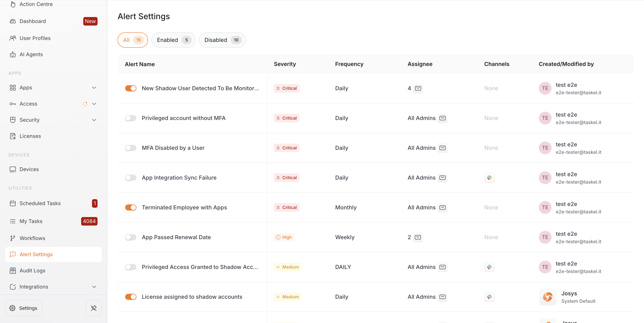Click Monthly frequency in Terminated Employee row

coord(346,208)
